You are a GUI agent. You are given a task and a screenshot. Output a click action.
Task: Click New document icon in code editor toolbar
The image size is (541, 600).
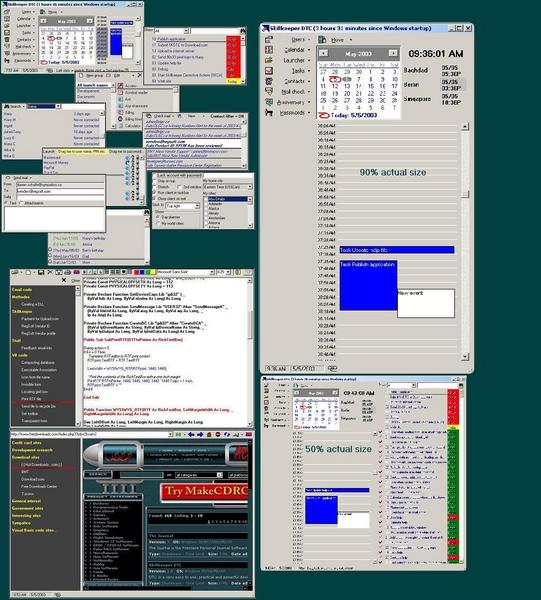pos(28,272)
